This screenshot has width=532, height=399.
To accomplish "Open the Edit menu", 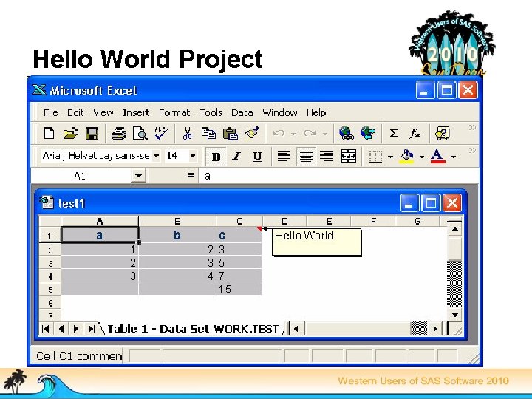I will (x=75, y=112).
